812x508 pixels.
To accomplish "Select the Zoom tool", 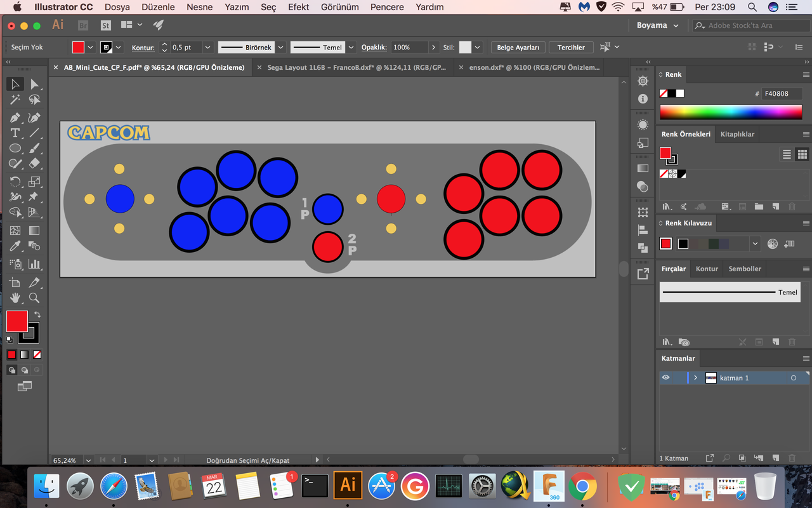I will [x=34, y=297].
